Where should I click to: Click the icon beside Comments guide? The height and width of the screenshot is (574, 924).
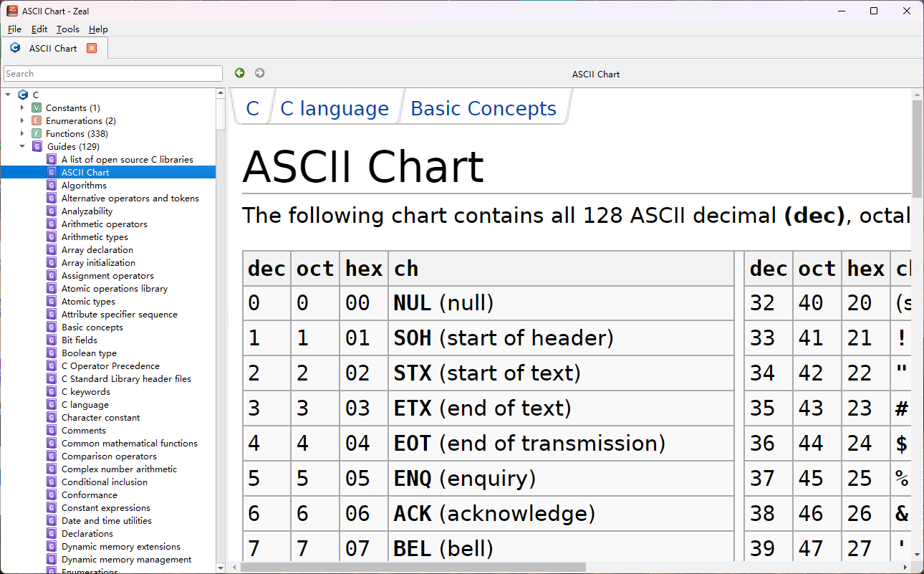(52, 430)
